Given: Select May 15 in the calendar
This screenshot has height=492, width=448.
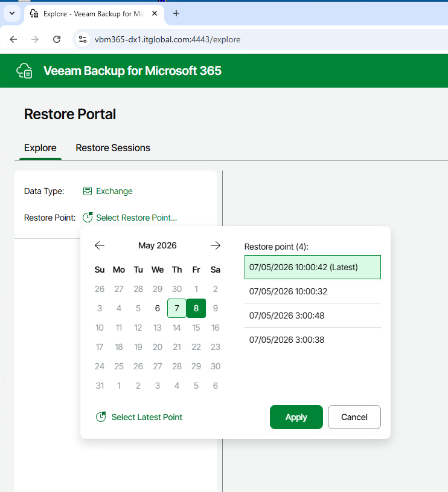Looking at the screenshot, I should [x=196, y=328].
